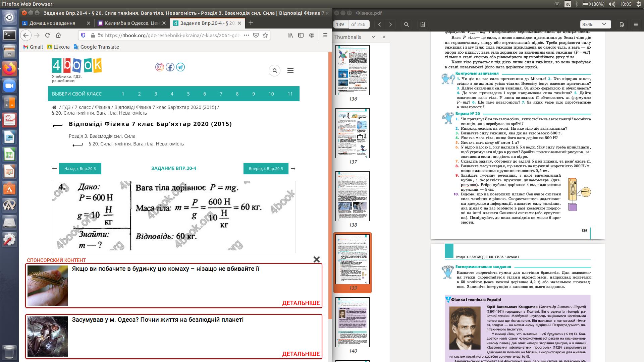Open Zoom from the Ubuntu dock
The height and width of the screenshot is (362, 644).
click(9, 86)
